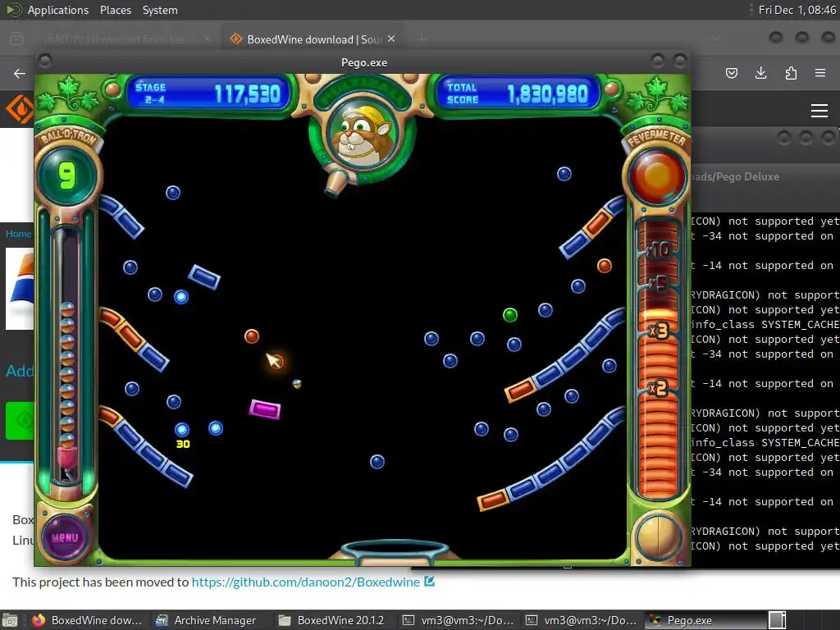Image resolution: width=840 pixels, height=630 pixels.
Task: Click the free ball bucket at bottom
Action: [395, 552]
